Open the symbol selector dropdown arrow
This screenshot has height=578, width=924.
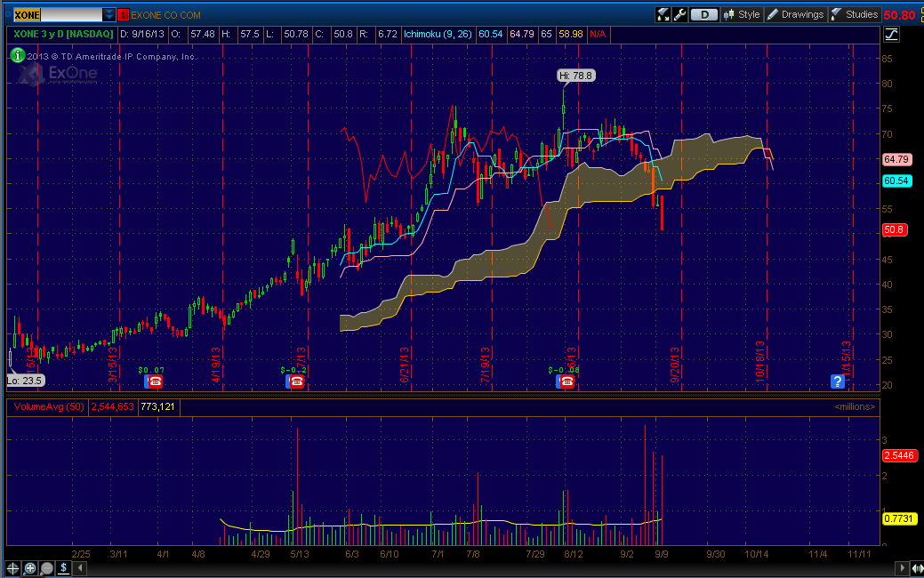click(x=108, y=15)
